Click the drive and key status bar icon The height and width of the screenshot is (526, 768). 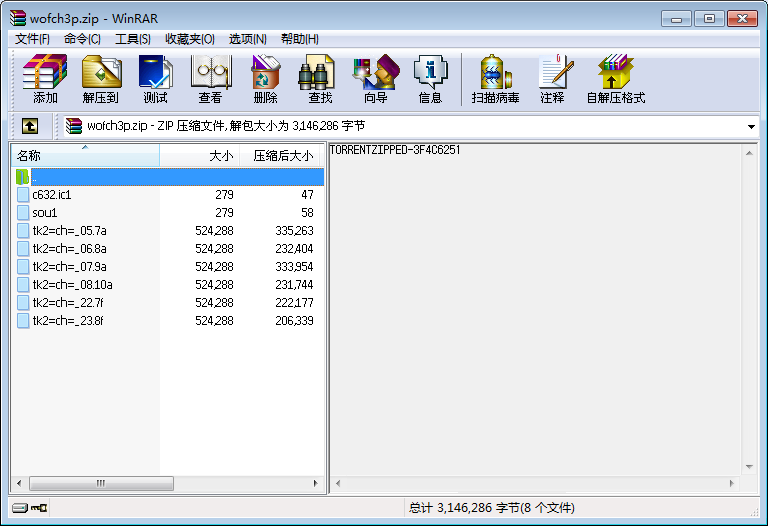tap(29, 508)
